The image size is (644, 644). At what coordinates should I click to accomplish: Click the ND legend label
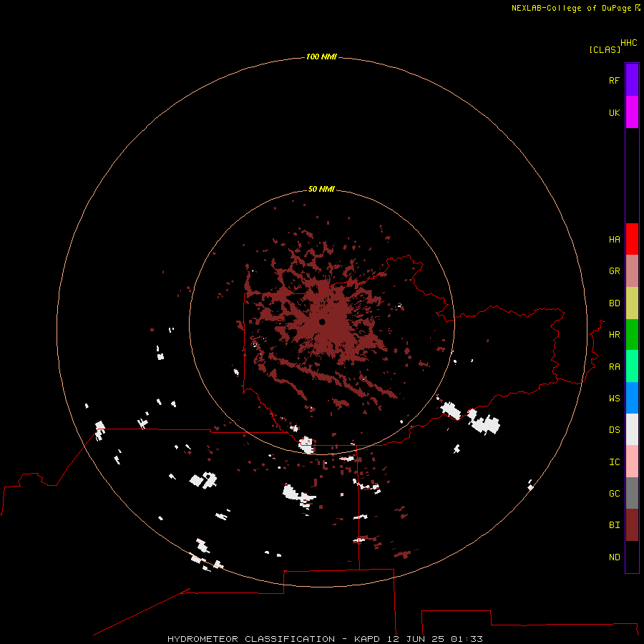tap(614, 557)
